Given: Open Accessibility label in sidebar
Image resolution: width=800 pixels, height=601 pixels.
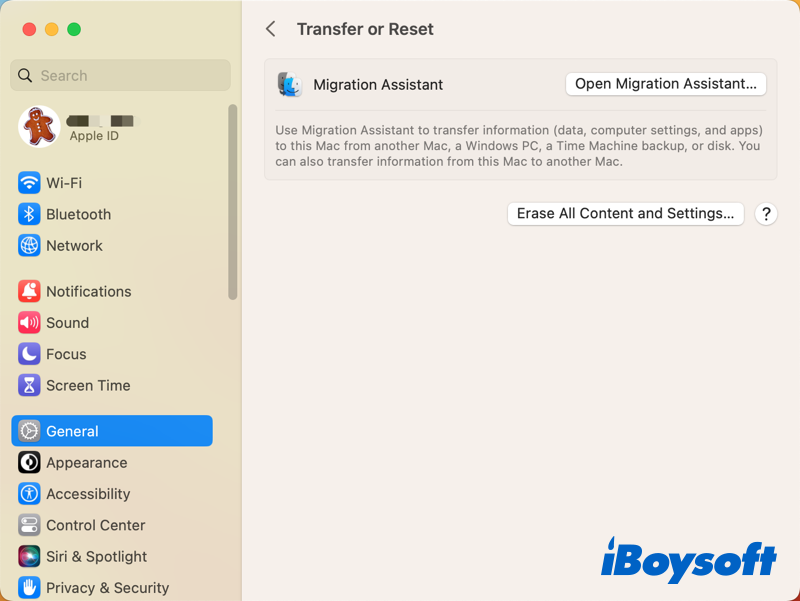Looking at the screenshot, I should [88, 494].
